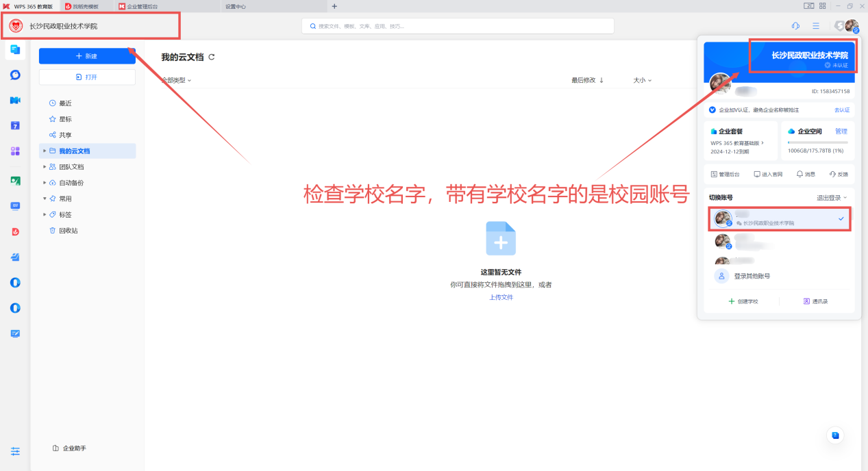Click the refresh icon beside 我的云文档

pos(212,57)
